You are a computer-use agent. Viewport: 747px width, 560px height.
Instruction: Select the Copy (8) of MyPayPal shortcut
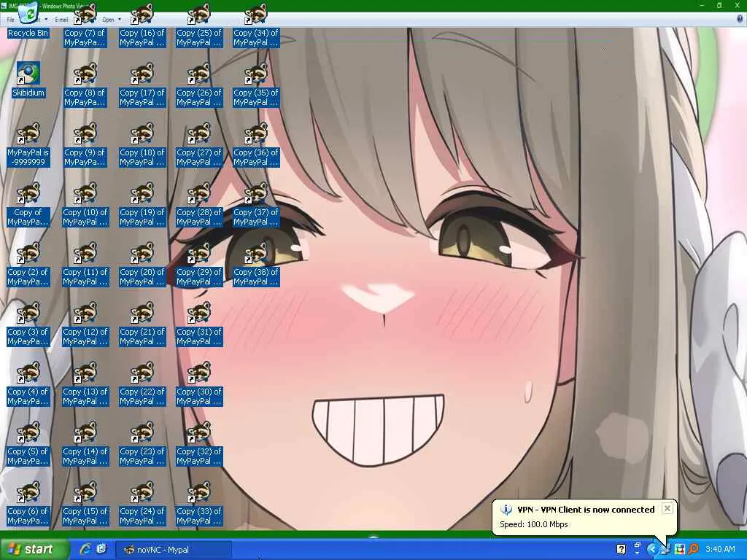(x=85, y=85)
